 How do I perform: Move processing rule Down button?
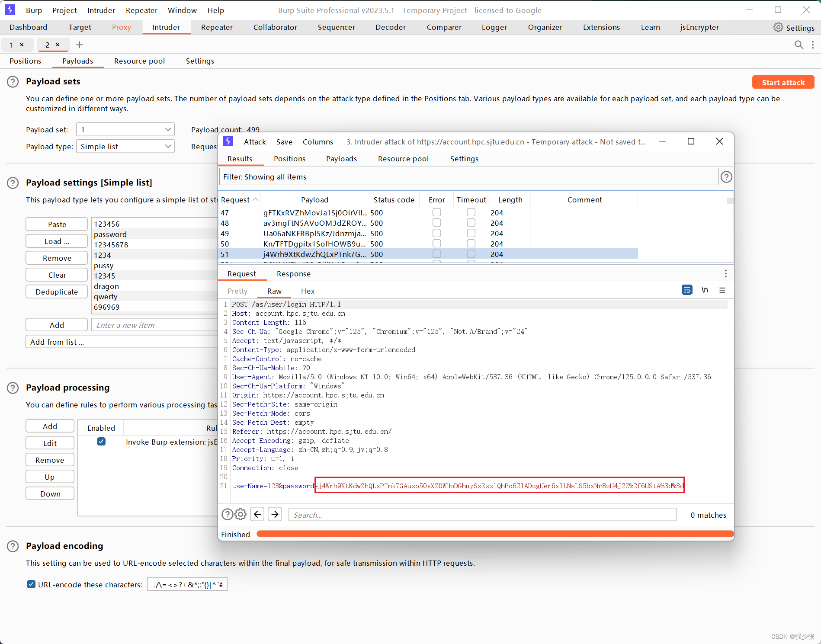pos(50,493)
